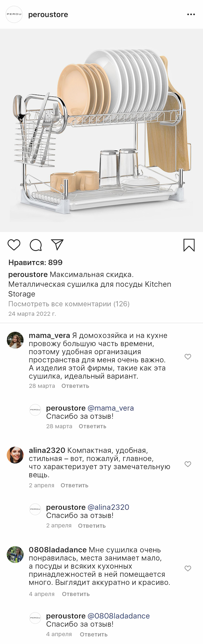Like the post with the heart icon
Image resolution: width=203 pixels, height=644 pixels.
coord(14,245)
